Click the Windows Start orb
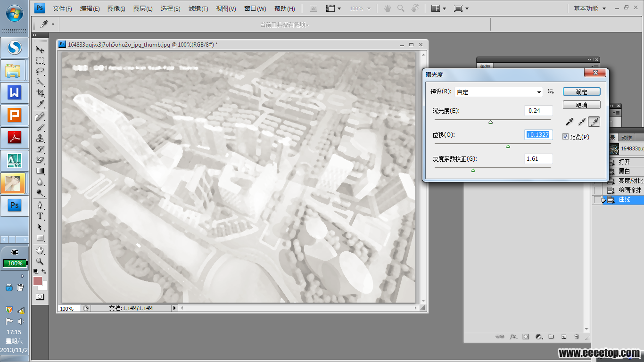This screenshot has height=362, width=644. pyautogui.click(x=14, y=13)
